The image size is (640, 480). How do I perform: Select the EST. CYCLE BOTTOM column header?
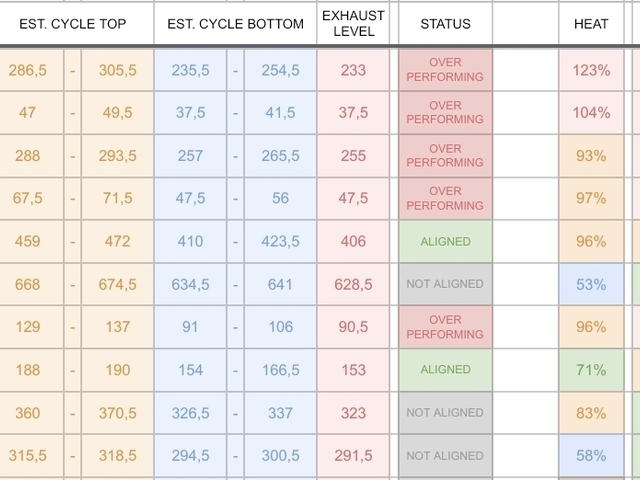pyautogui.click(x=235, y=23)
